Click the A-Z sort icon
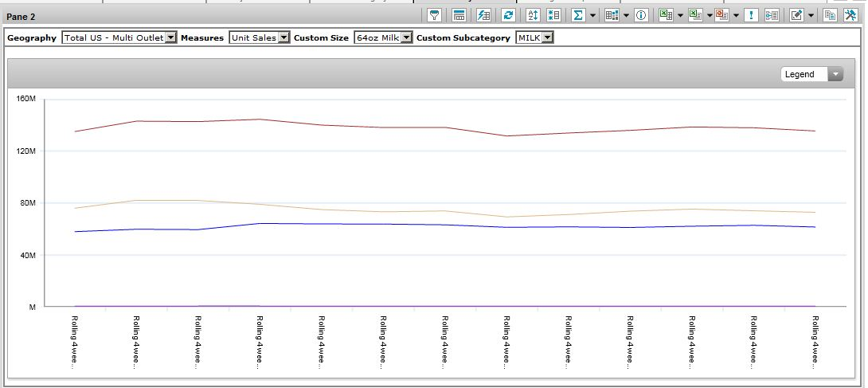The height and width of the screenshot is (388, 868). tap(534, 16)
